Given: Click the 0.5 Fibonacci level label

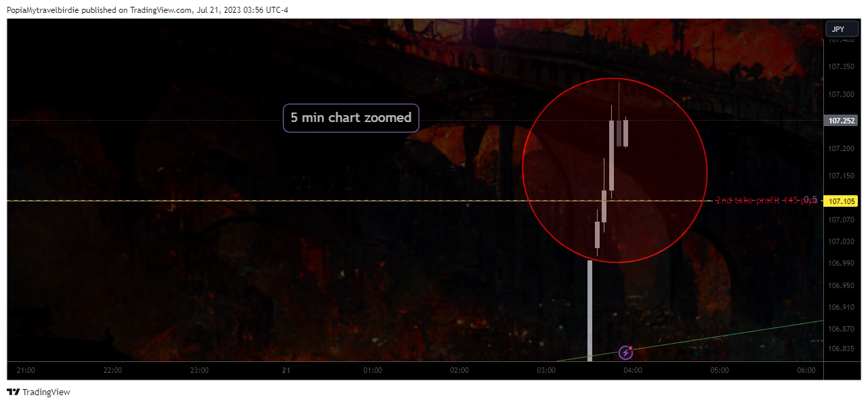Looking at the screenshot, I should (810, 200).
